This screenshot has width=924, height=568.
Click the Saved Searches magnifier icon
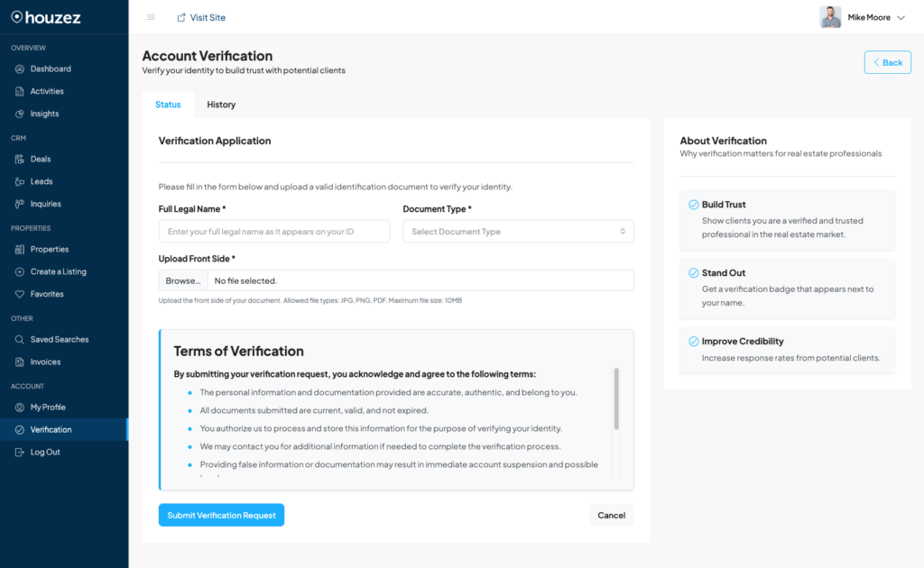coord(20,340)
